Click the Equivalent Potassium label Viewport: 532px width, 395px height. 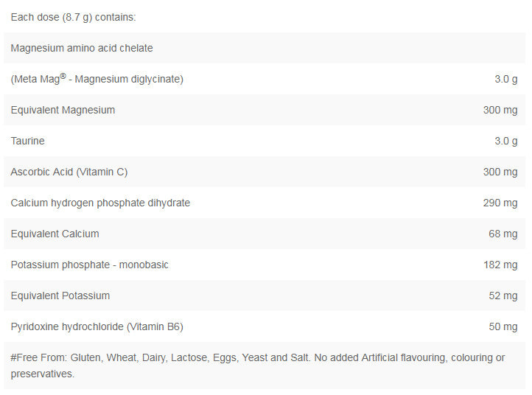(x=60, y=296)
